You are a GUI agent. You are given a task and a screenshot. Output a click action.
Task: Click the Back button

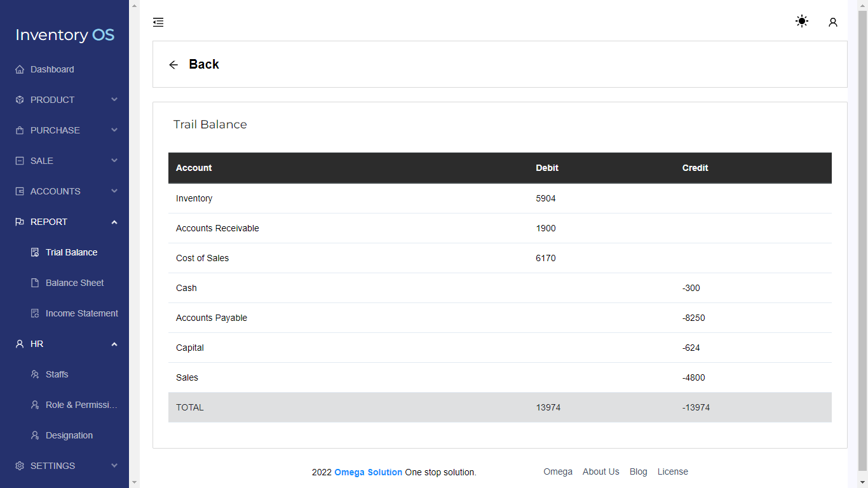(194, 64)
